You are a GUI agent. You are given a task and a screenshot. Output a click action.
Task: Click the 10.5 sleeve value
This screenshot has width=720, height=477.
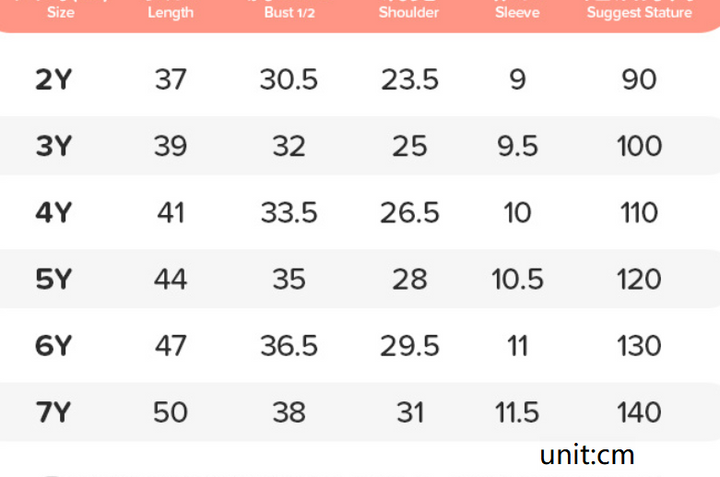coord(518,279)
